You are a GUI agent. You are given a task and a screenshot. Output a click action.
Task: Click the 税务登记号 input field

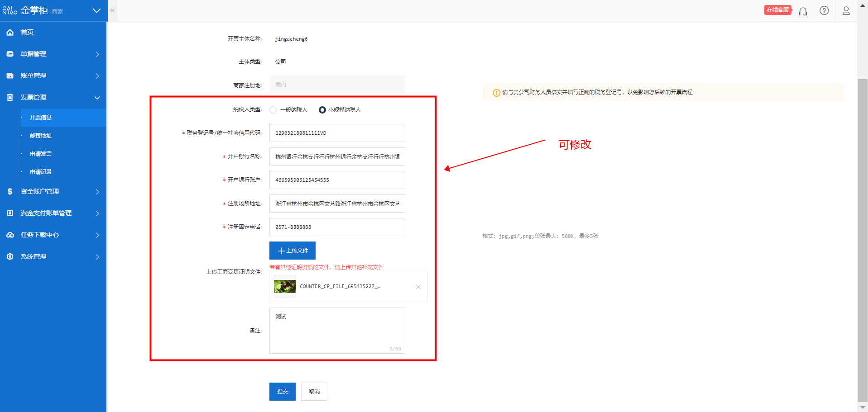[337, 133]
